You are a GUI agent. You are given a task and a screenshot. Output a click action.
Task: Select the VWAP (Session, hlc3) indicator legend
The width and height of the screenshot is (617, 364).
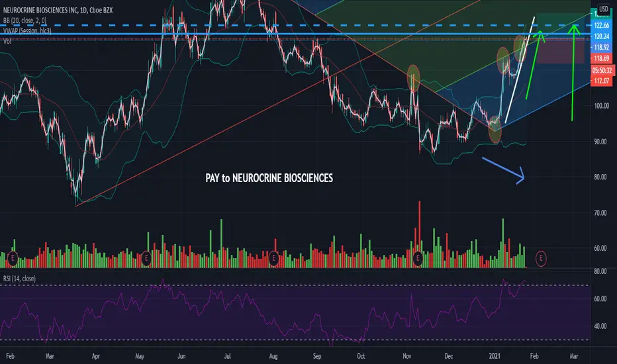(27, 30)
